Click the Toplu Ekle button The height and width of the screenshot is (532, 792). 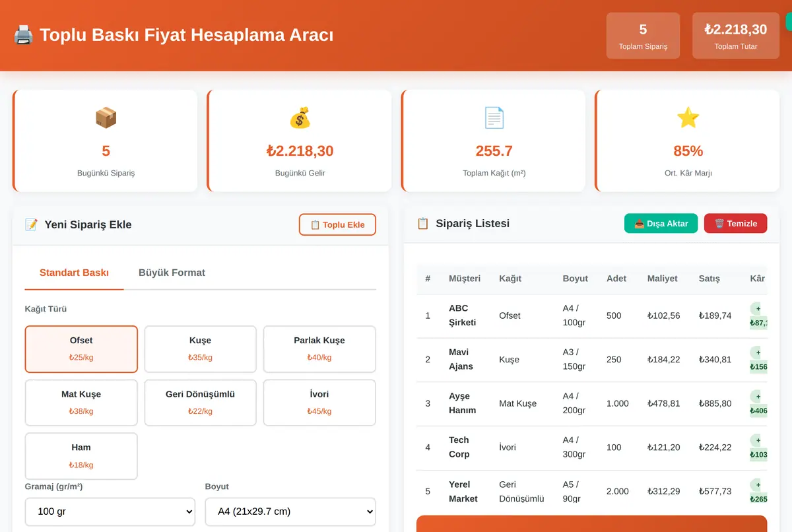pos(337,224)
